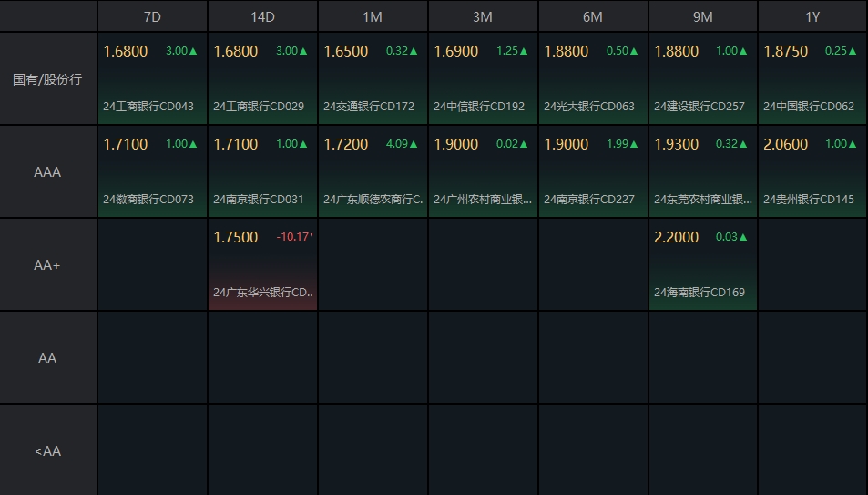Select the 3M tenor column header
868x495 pixels.
(483, 17)
